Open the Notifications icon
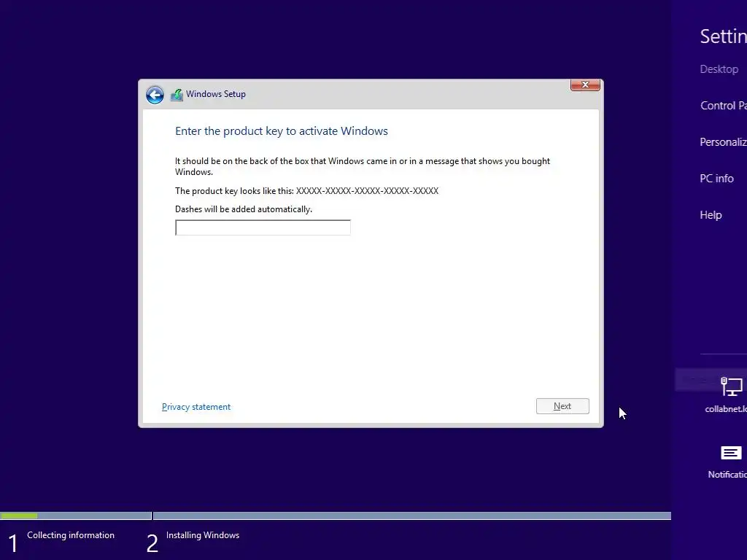The width and height of the screenshot is (747, 560). (731, 453)
